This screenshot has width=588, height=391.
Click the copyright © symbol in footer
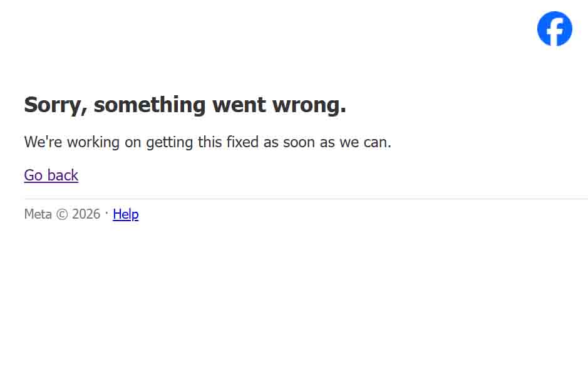point(62,214)
